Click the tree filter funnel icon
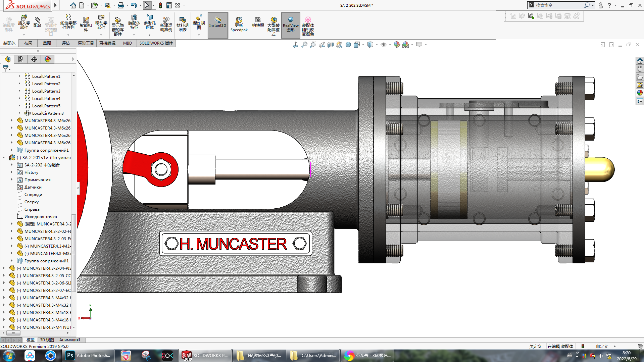Image resolution: width=644 pixels, height=362 pixels. coord(6,68)
